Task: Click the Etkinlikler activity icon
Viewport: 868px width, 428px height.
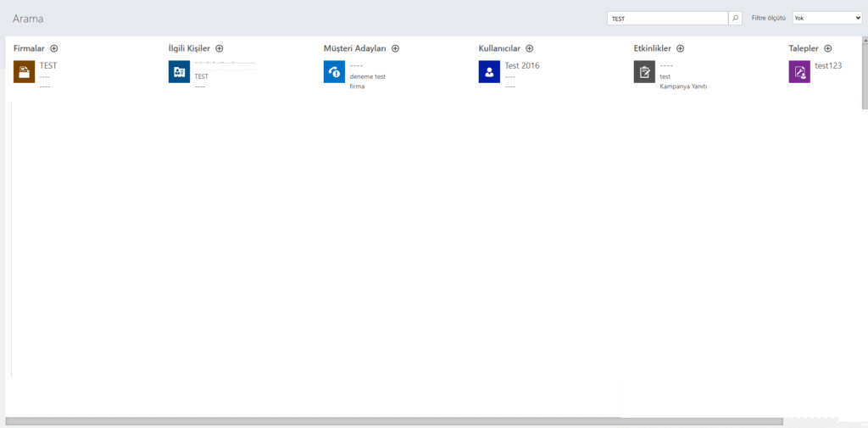Action: (x=644, y=72)
